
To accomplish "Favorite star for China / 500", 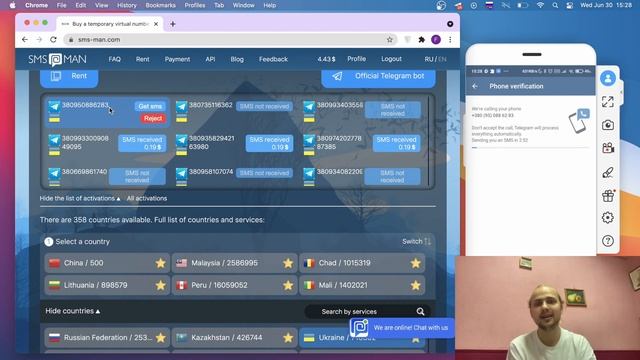I will point(160,263).
